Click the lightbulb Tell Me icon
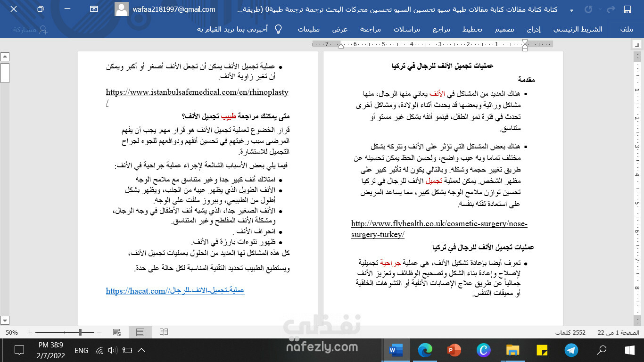This screenshot has height=362, width=644. [278, 29]
